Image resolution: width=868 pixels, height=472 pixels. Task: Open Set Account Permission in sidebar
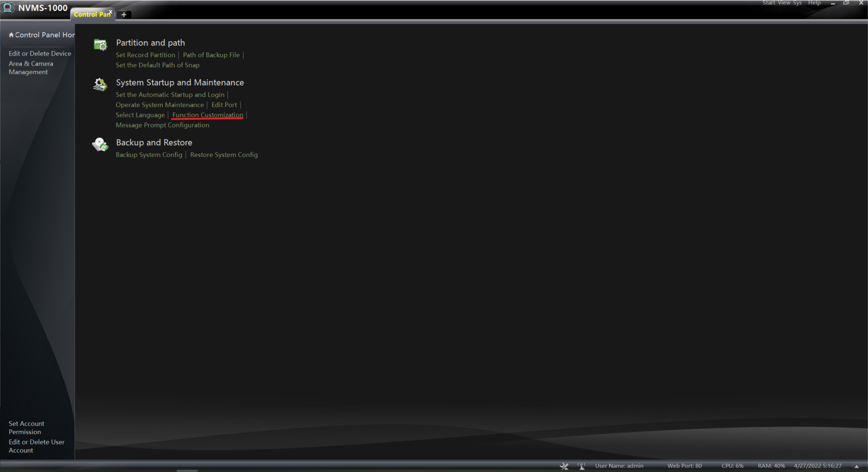pos(26,428)
